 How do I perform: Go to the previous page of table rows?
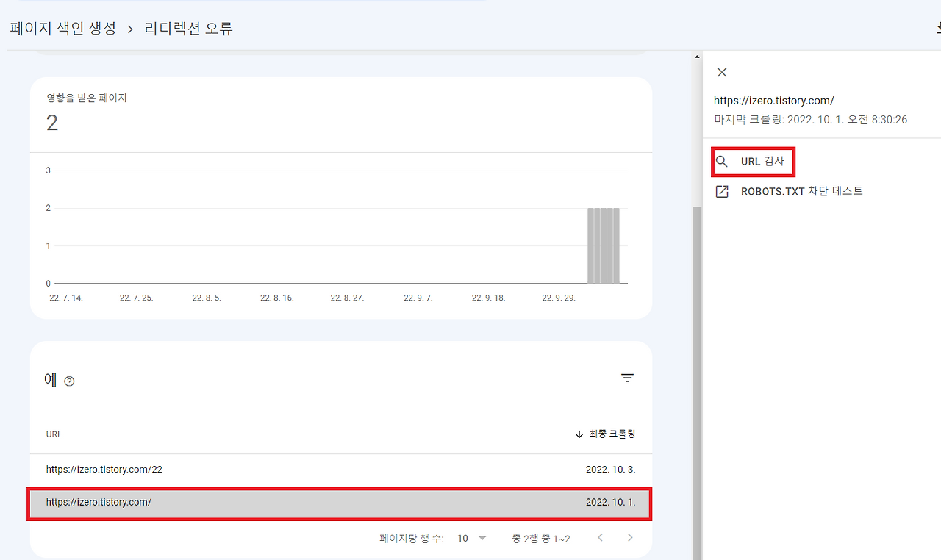pyautogui.click(x=600, y=538)
